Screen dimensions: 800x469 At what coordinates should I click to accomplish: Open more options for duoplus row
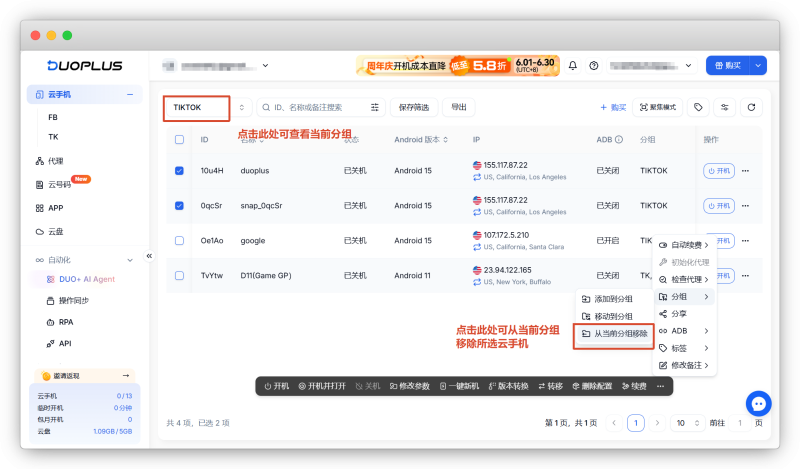[x=745, y=171]
